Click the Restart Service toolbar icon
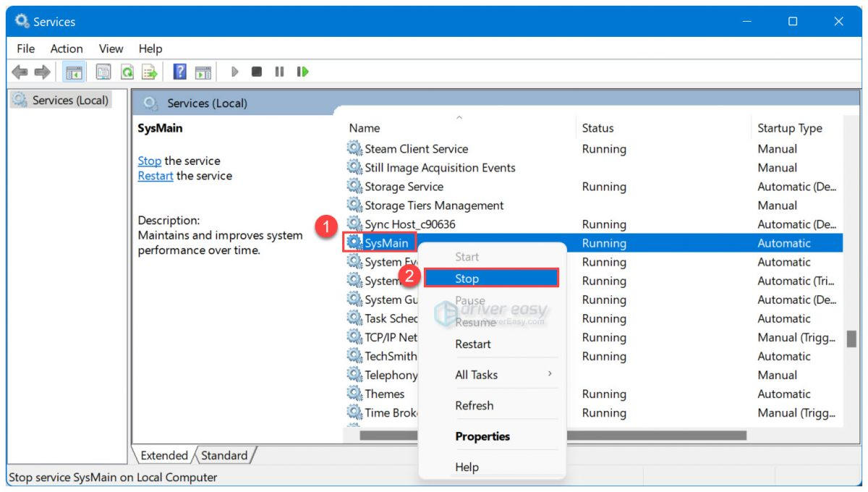The height and width of the screenshot is (492, 868). (x=302, y=71)
